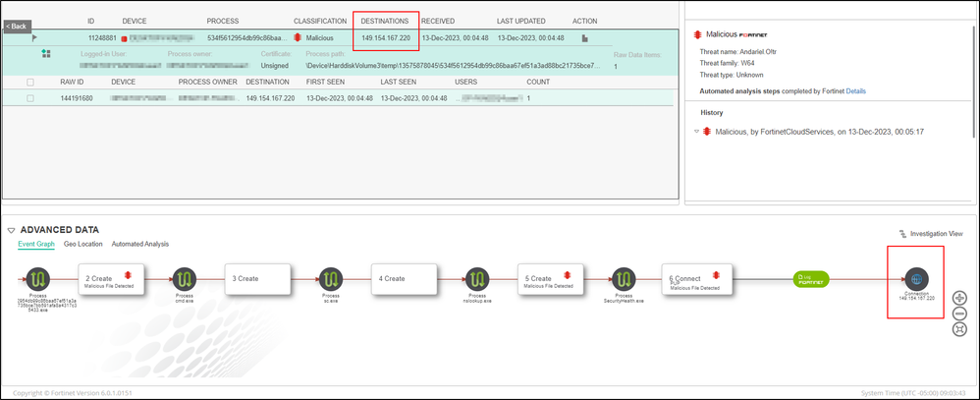Click the 3 Create event box

point(258,280)
